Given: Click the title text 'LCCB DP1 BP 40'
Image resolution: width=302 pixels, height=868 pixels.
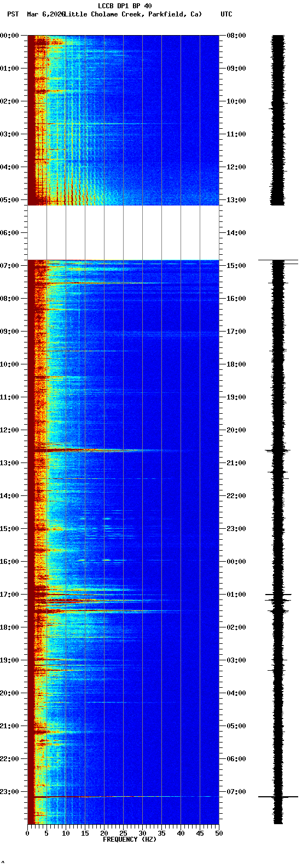Looking at the screenshot, I should [x=125, y=6].
